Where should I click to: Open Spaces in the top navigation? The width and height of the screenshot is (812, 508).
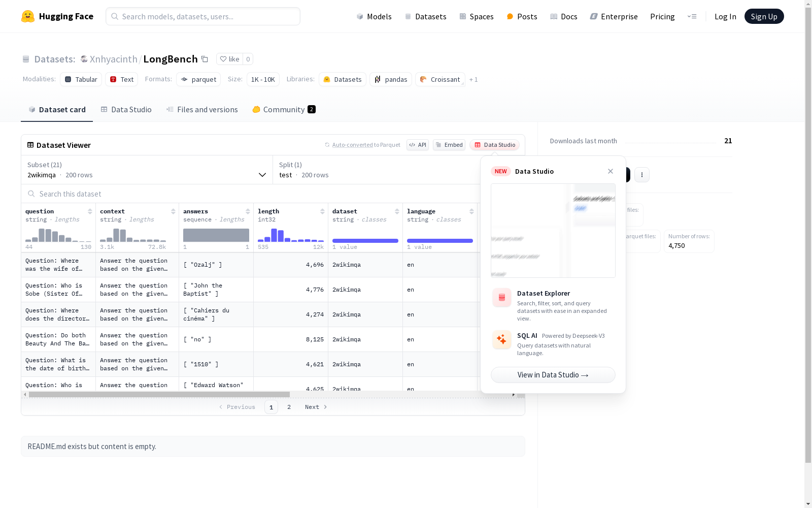point(477,16)
